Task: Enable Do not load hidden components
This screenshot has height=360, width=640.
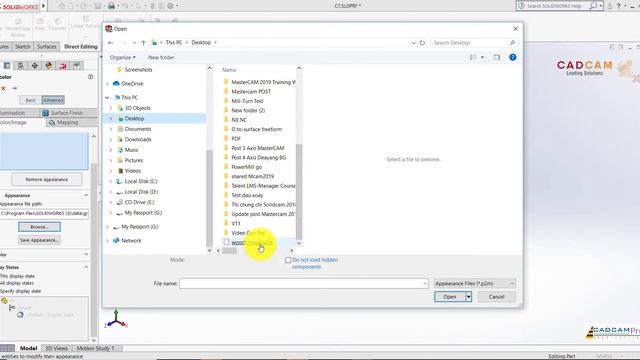Action: click(x=288, y=260)
